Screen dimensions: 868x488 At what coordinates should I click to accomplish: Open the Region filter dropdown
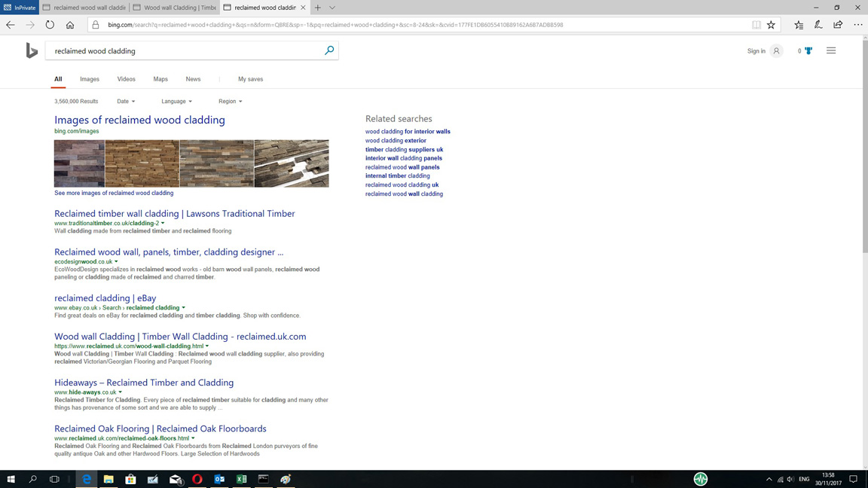coord(230,101)
